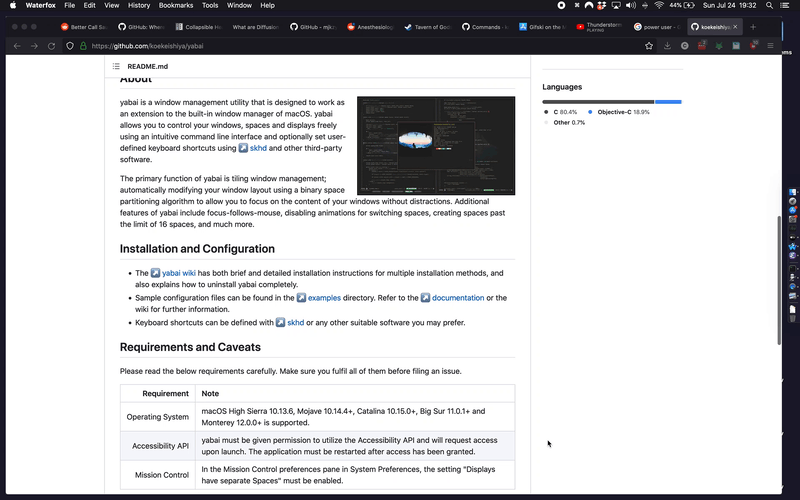Switch to the Tavern of Gods tab
Image resolution: width=800 pixels, height=500 pixels.
point(428,27)
